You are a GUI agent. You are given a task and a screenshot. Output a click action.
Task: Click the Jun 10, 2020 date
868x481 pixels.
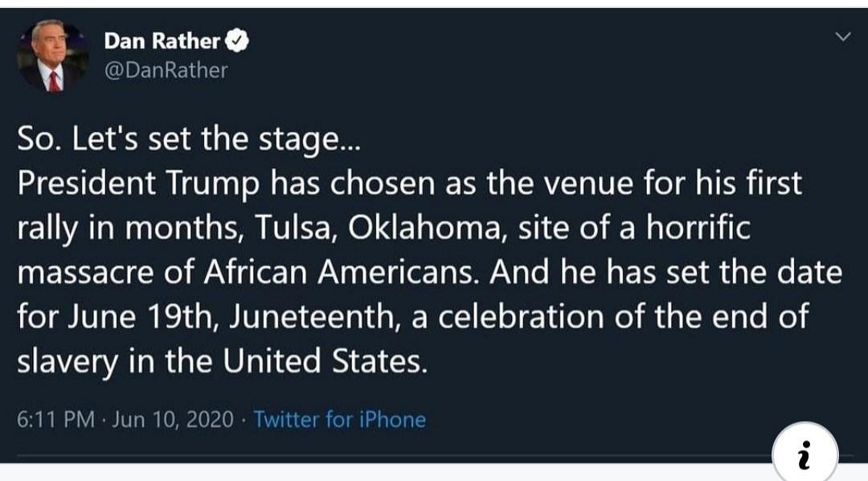(174, 419)
